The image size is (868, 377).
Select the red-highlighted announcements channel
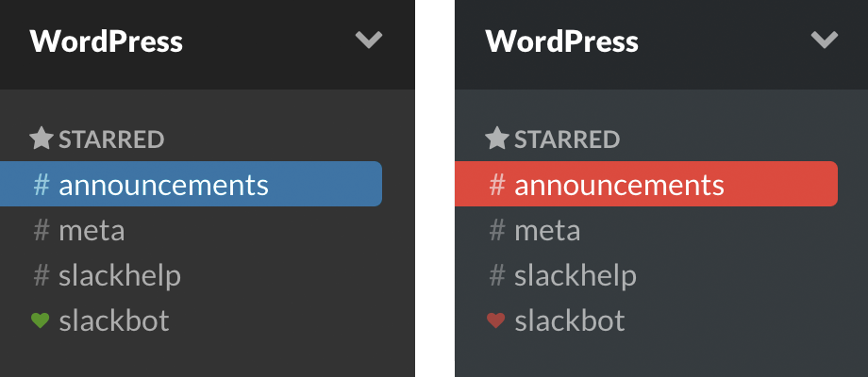619,185
